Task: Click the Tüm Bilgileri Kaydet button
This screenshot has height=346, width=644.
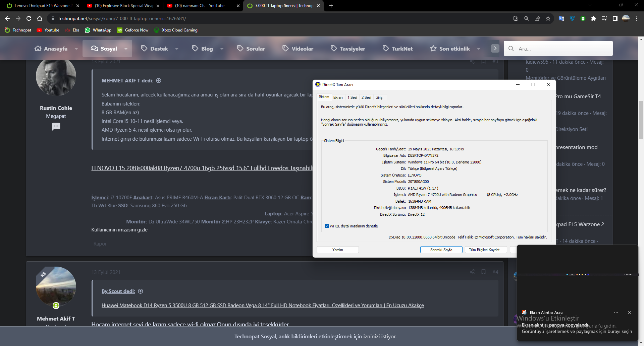Action: click(x=486, y=250)
